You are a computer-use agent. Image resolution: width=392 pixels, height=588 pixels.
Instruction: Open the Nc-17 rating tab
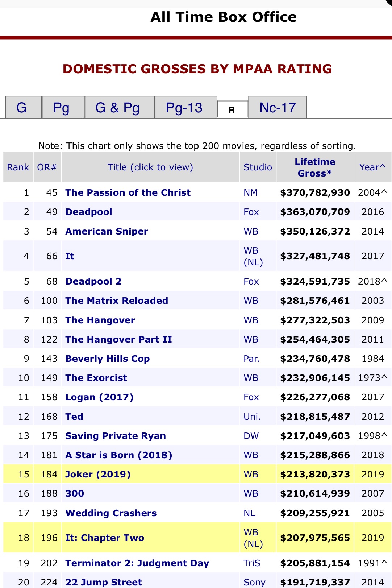point(278,108)
